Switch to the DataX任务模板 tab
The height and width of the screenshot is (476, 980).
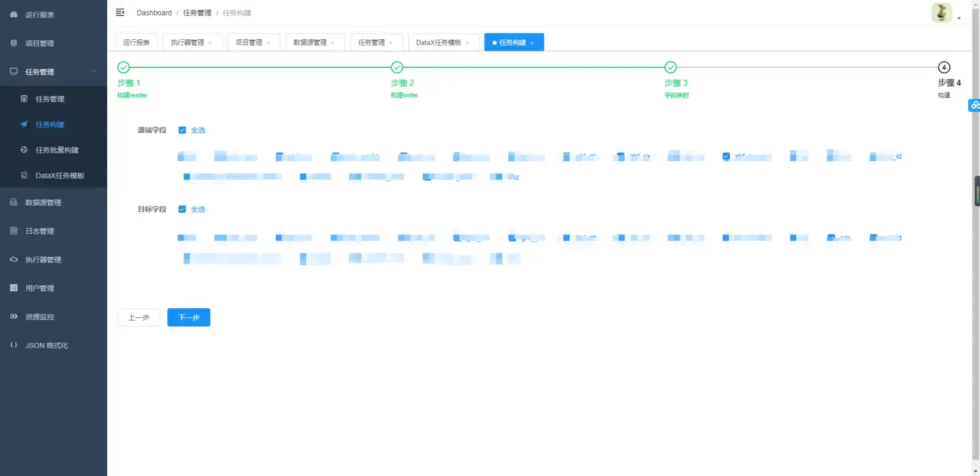coord(438,42)
